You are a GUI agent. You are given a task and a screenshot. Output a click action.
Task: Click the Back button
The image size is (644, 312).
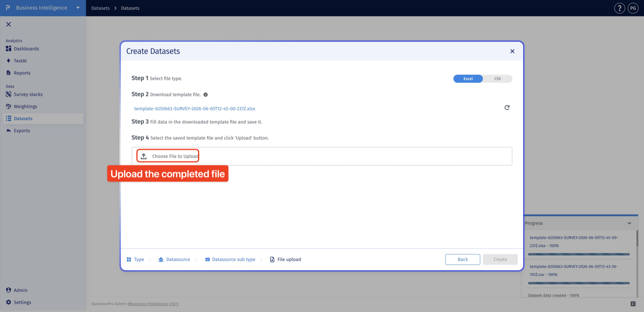pyautogui.click(x=463, y=260)
